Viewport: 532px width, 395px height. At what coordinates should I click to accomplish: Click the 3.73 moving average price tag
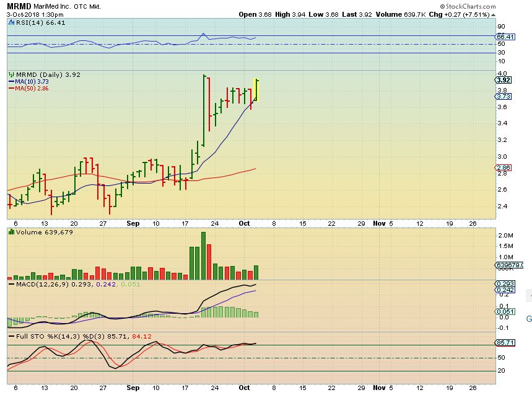504,97
